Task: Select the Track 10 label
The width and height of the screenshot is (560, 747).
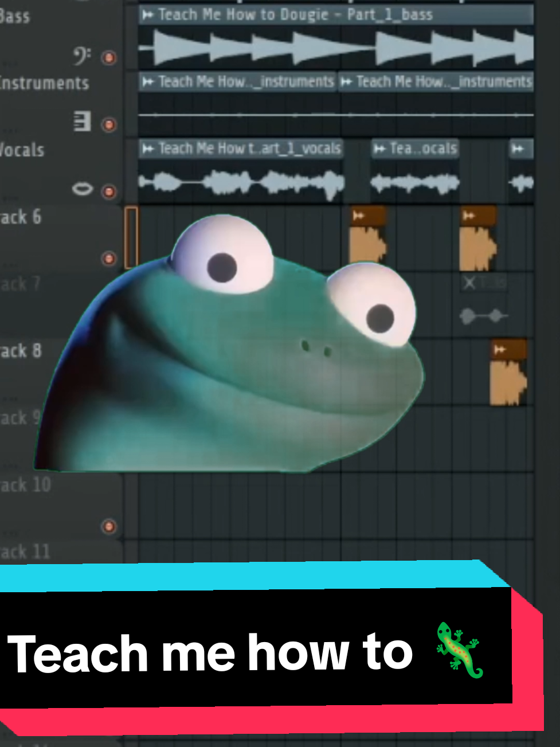Action: (25, 485)
